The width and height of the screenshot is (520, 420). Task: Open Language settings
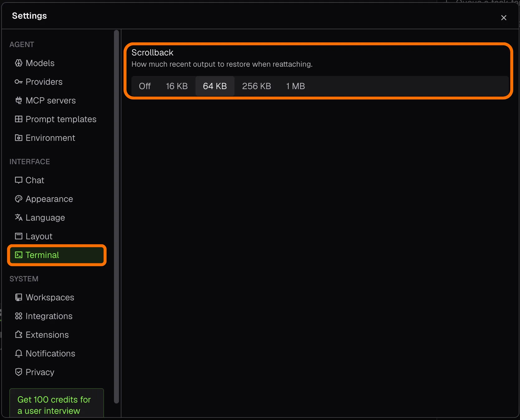click(x=57, y=218)
